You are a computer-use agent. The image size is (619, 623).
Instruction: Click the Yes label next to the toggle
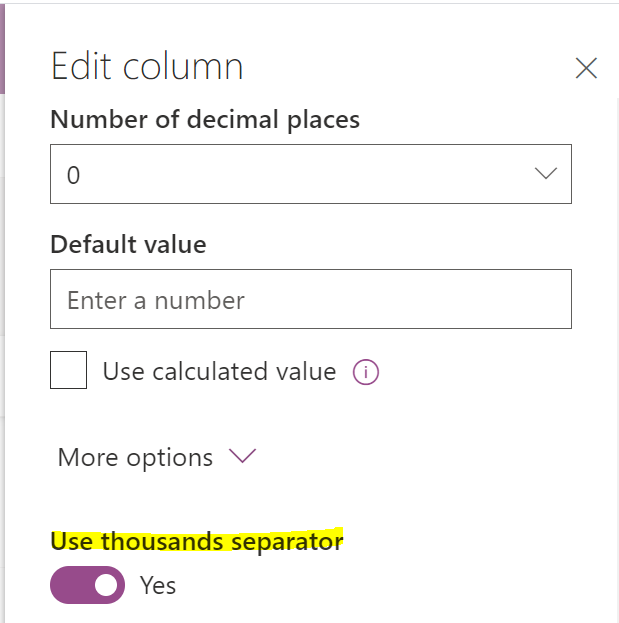tap(158, 585)
